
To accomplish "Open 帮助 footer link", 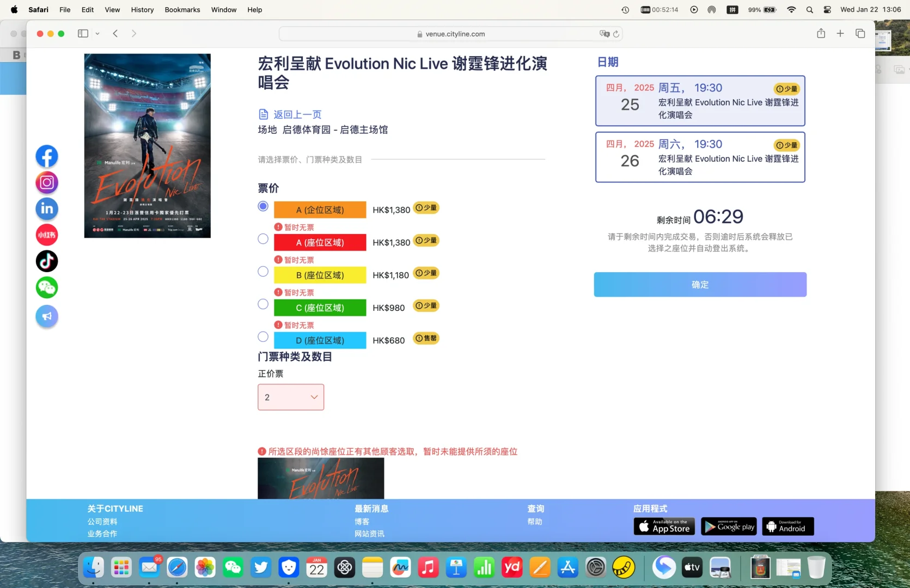I will [x=535, y=522].
